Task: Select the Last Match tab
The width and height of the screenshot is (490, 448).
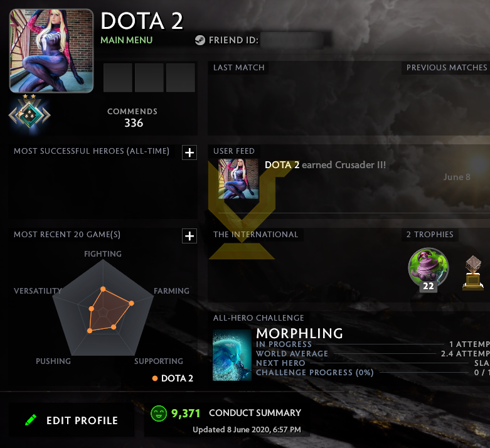Action: tap(239, 68)
